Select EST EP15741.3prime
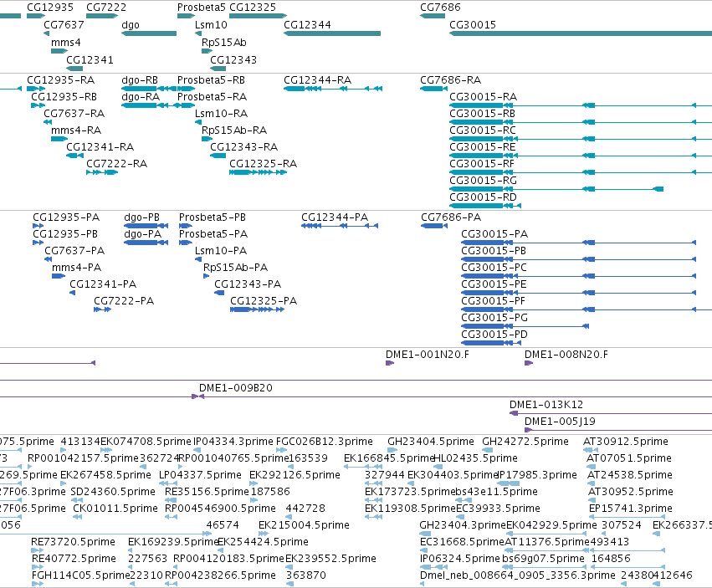 point(630,509)
